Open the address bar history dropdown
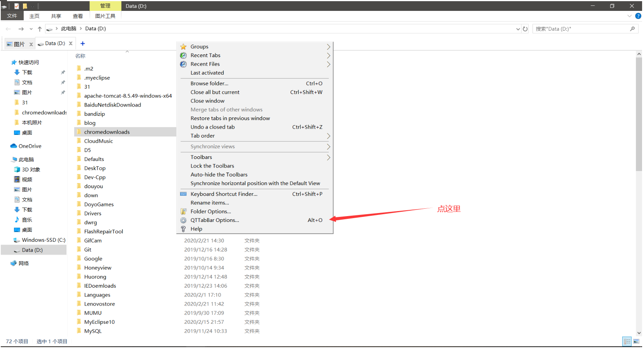 coord(518,29)
